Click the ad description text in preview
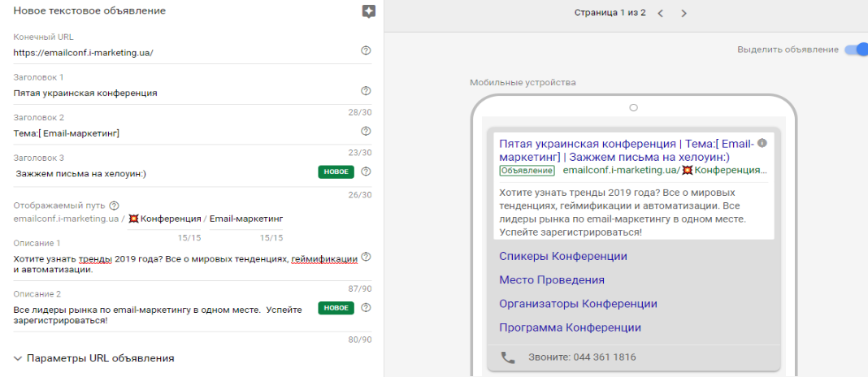The image size is (868, 377). click(x=623, y=213)
